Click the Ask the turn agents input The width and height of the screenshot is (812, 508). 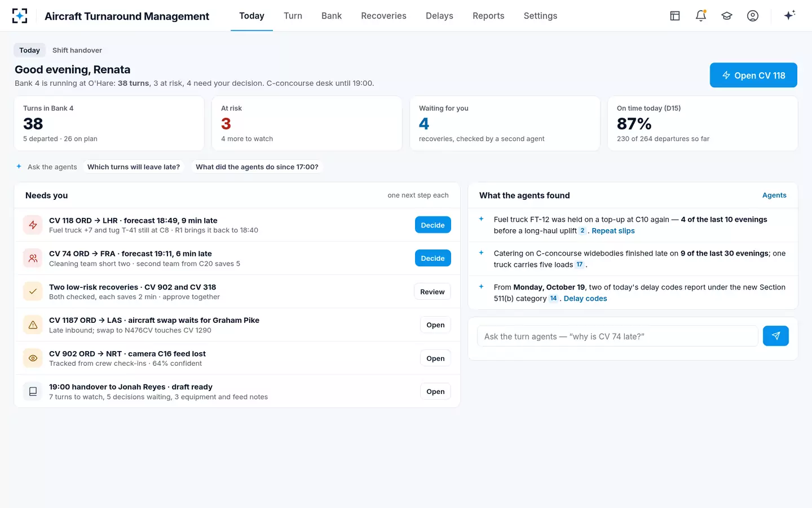617,336
